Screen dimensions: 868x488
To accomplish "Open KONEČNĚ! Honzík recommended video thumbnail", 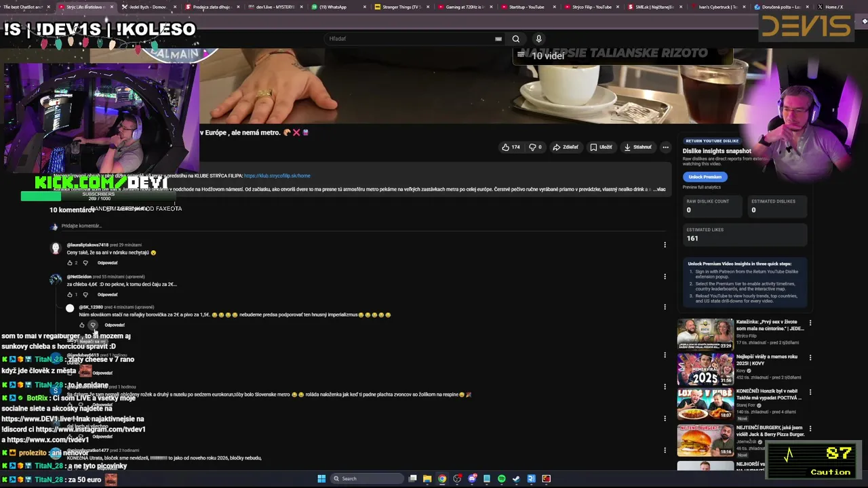I will [x=705, y=404].
